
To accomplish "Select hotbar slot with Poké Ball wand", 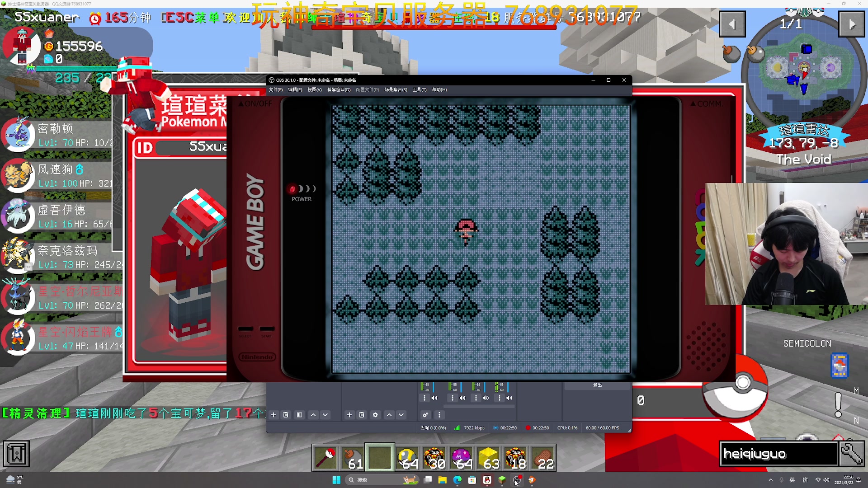I will click(x=325, y=458).
